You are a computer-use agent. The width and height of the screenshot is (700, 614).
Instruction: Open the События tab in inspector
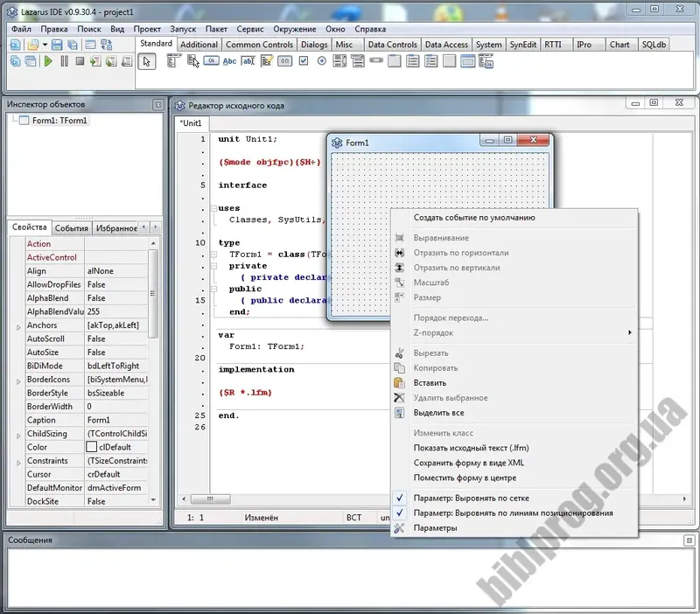(x=72, y=228)
